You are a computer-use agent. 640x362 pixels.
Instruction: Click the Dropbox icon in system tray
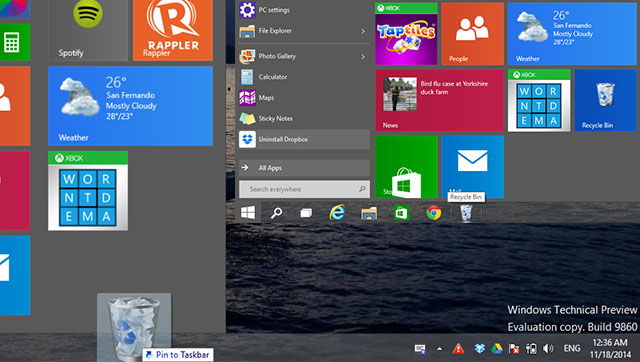click(x=480, y=349)
